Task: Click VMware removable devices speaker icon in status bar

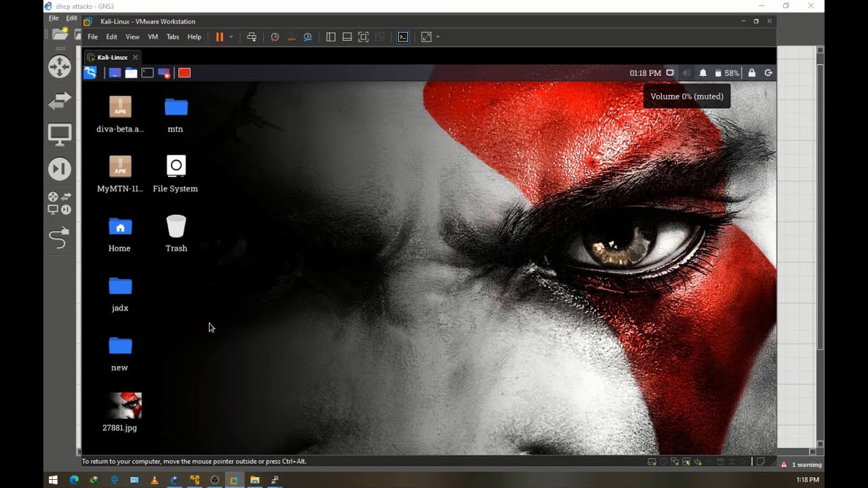Action: coord(697,462)
